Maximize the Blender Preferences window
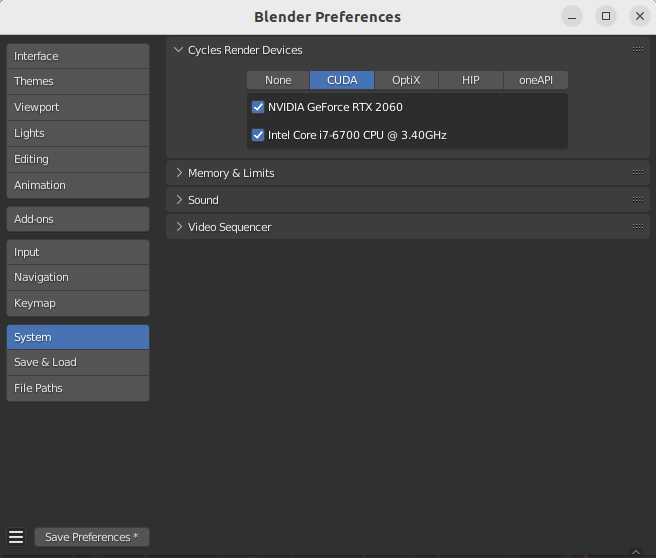The image size is (656, 558). click(x=606, y=16)
